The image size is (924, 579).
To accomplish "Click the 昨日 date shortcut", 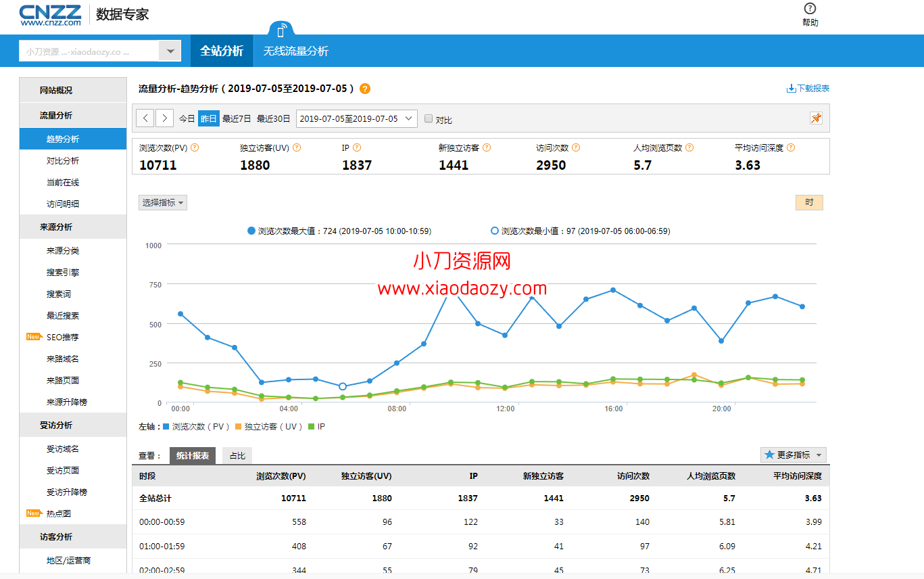I will pyautogui.click(x=209, y=118).
